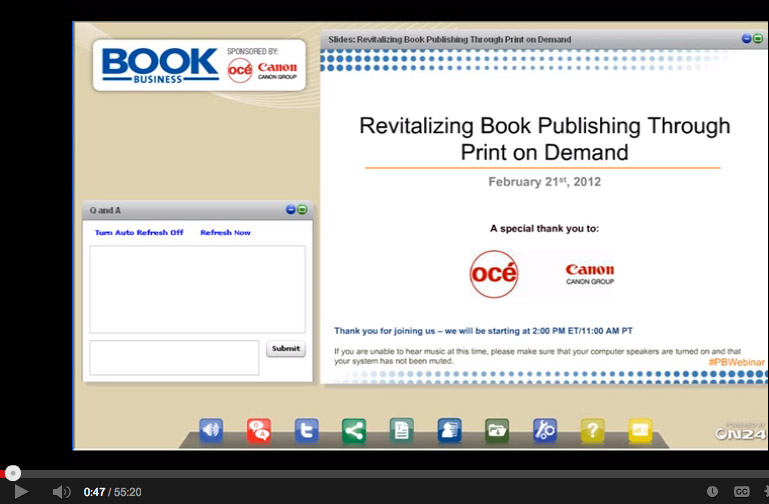
Task: Minimize the Q and A panel
Action: click(x=291, y=210)
